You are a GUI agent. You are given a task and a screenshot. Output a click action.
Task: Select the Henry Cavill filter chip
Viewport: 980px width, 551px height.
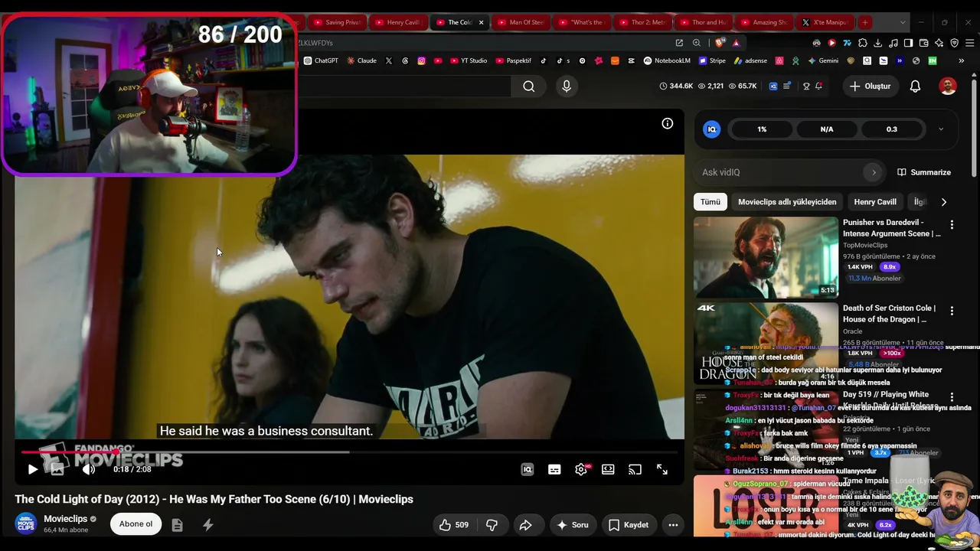tap(875, 202)
